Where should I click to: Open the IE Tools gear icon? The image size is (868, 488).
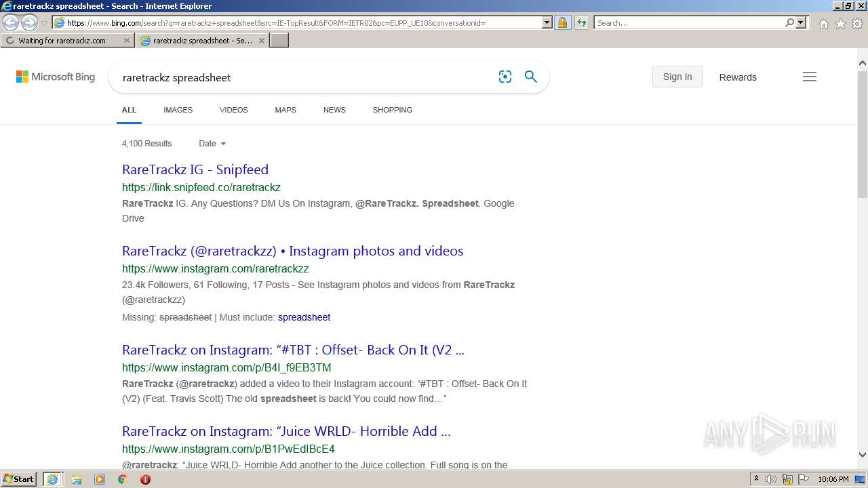click(857, 24)
